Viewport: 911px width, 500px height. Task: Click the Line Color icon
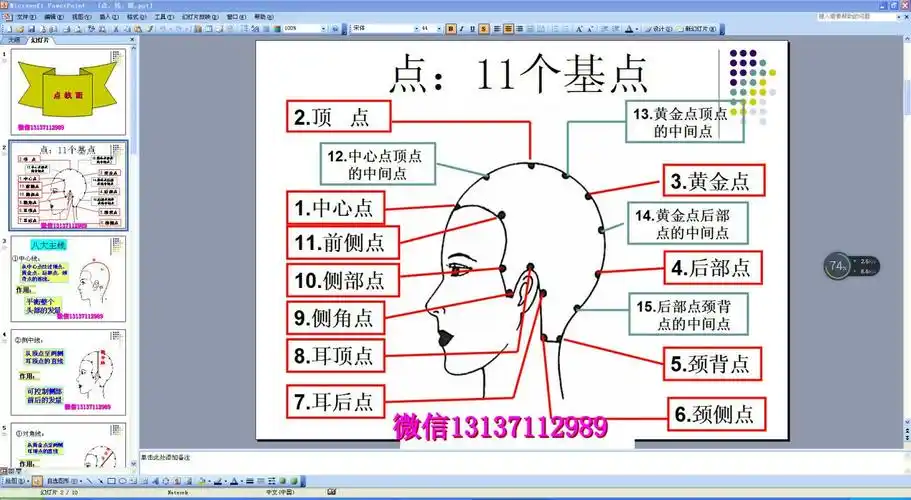[x=218, y=481]
